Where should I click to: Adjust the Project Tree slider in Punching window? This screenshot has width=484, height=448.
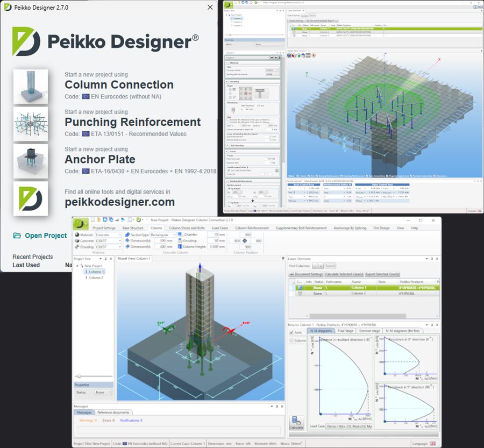point(230,35)
